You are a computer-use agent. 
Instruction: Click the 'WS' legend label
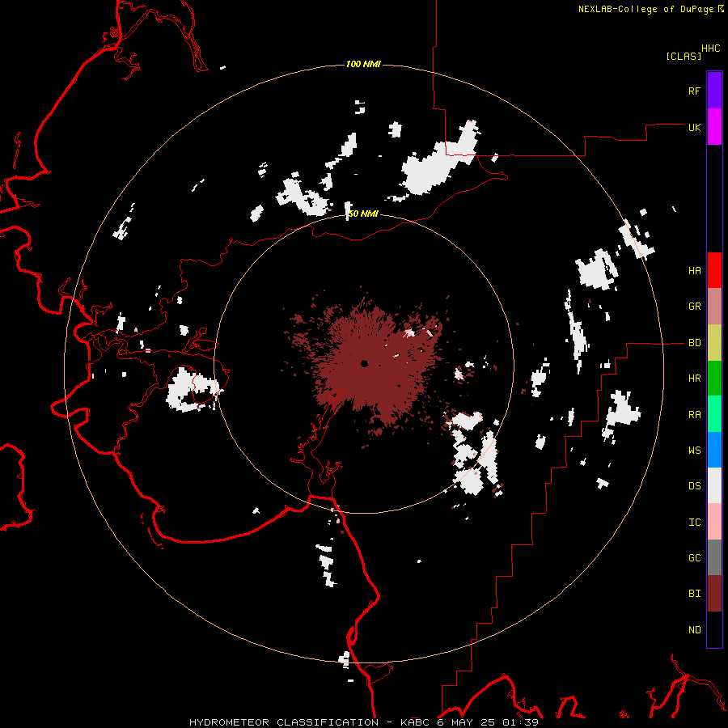pyautogui.click(x=694, y=451)
